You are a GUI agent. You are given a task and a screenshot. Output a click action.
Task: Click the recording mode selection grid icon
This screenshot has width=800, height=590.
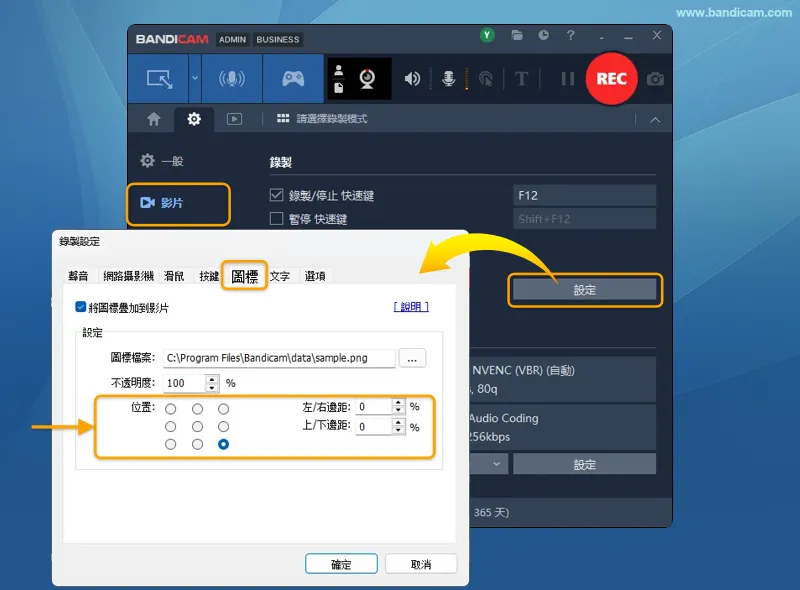click(x=283, y=119)
